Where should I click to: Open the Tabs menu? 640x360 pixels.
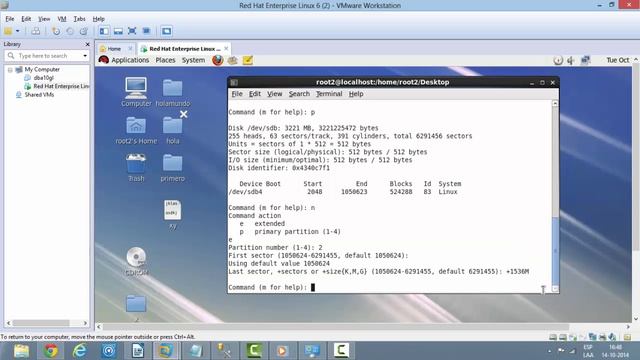pyautogui.click(x=79, y=19)
